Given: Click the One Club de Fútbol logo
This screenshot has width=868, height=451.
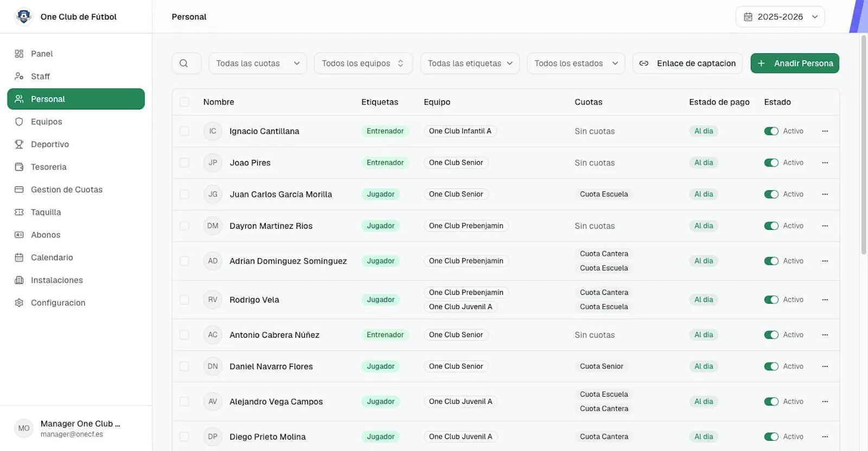Looking at the screenshot, I should coord(23,17).
